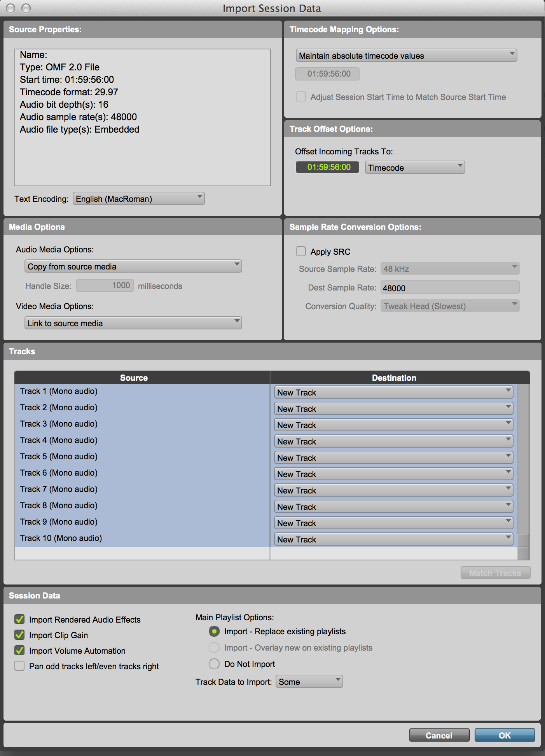Image resolution: width=545 pixels, height=756 pixels.
Task: Tick the Apply SRC checkbox
Action: 301,251
